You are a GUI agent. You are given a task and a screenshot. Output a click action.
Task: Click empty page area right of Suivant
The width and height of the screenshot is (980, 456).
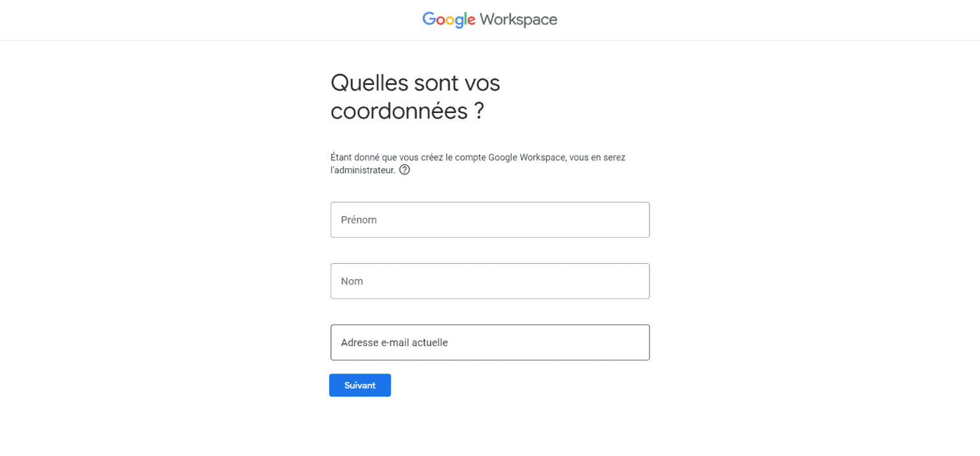pos(542,385)
